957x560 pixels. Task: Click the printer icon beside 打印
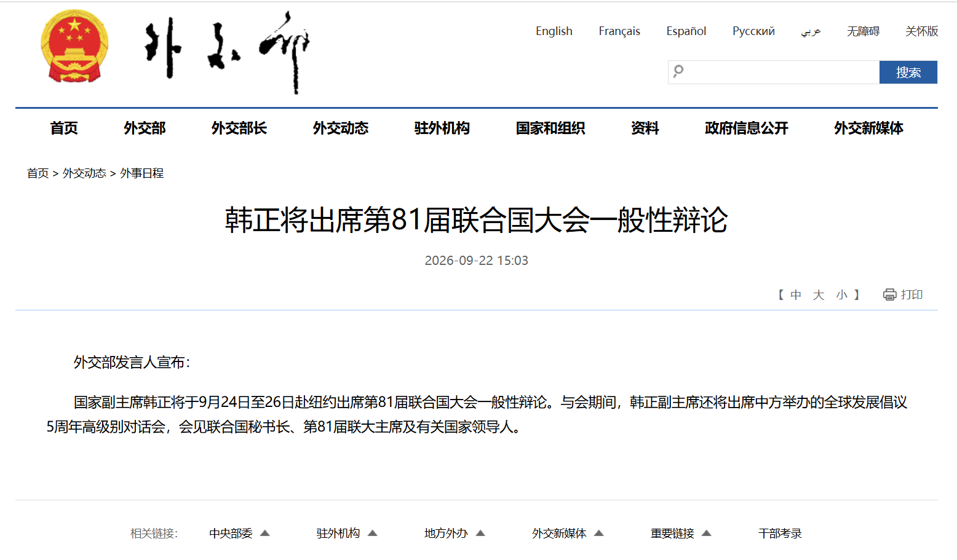889,294
